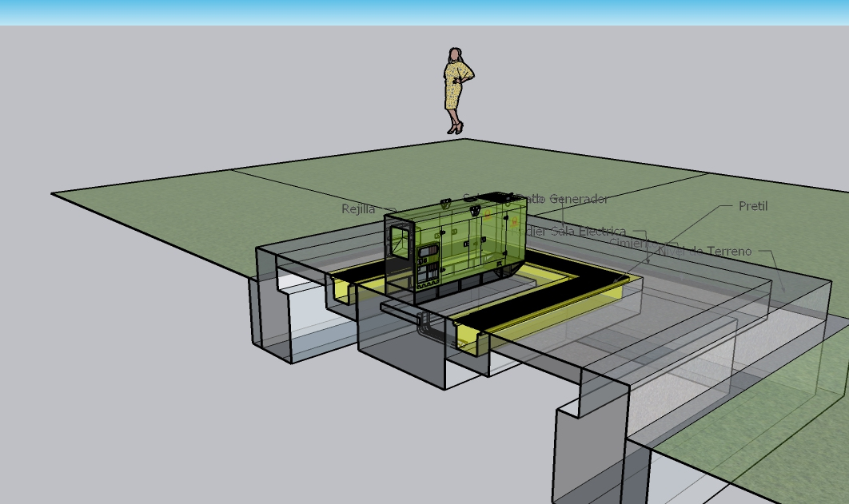Screen dimensions: 849x504
Task: Click the black vent on generator roof
Action: (x=496, y=195)
